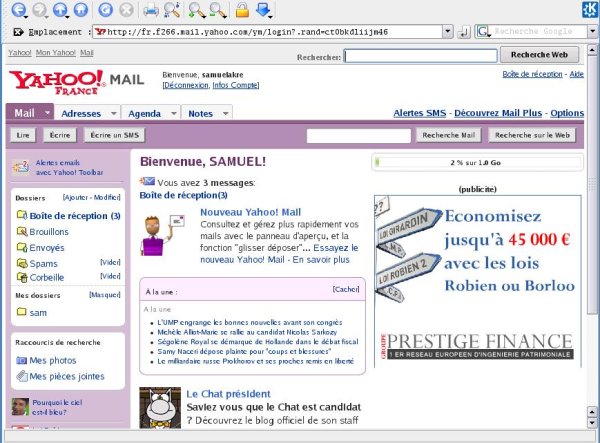Viewport: 600px width, 443px height.
Task: Click the Recherche Mail button
Action: [448, 135]
